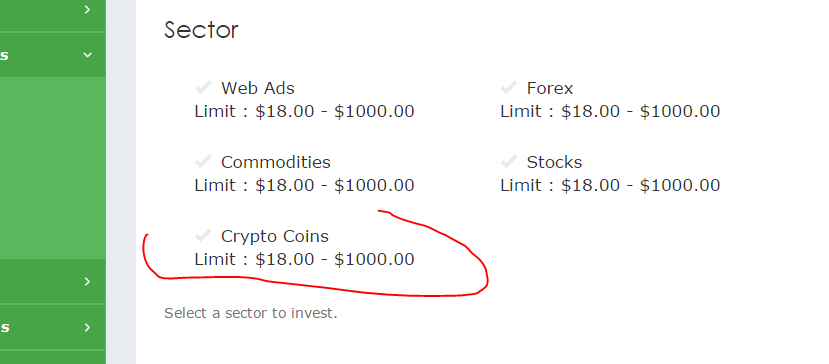Expand the lowest sidebar item's right chevron
Viewport: 829px width, 364px height.
coord(88,327)
